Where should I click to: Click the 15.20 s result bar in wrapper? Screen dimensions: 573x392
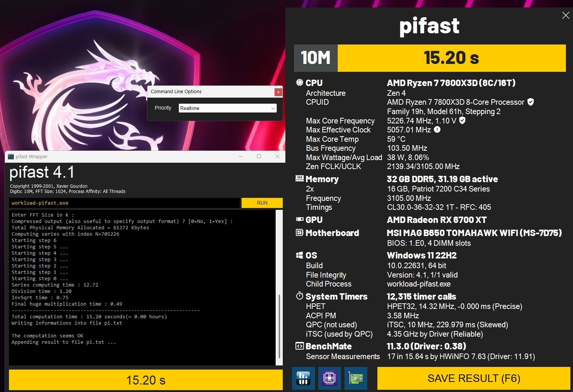[x=146, y=380]
